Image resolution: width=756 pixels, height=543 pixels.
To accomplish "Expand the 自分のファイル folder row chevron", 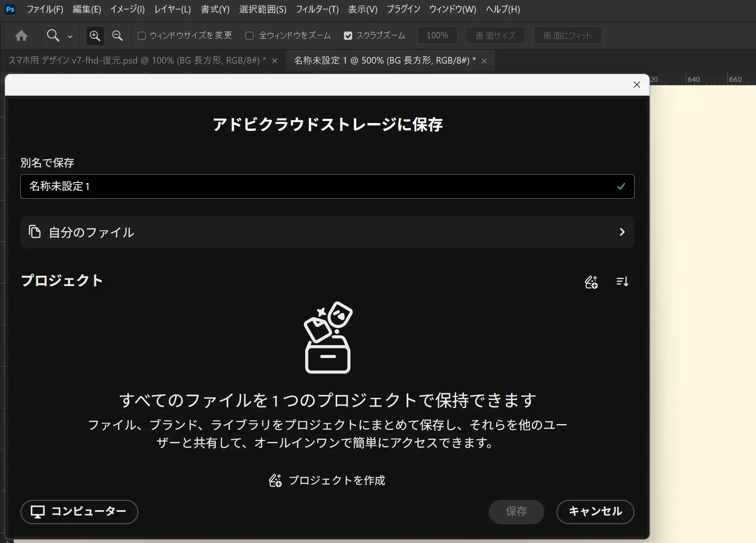I will [622, 232].
